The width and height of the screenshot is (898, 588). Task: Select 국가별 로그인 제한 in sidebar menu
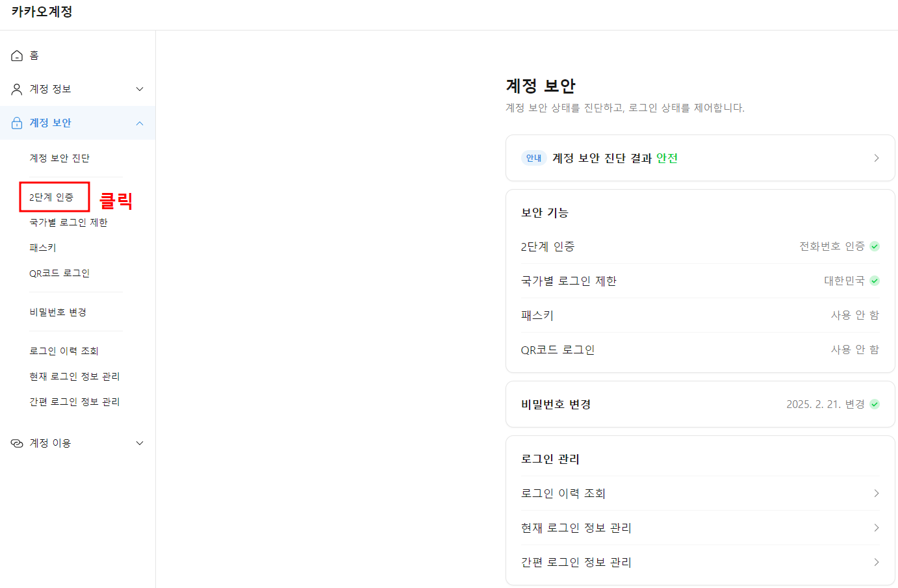[x=68, y=223]
